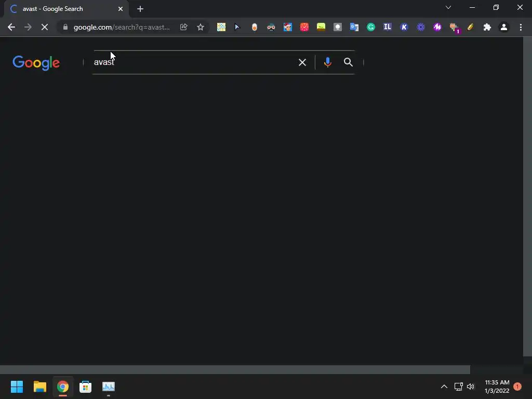Open the IL extension
Viewport: 532px width, 399px height.
tap(388, 27)
